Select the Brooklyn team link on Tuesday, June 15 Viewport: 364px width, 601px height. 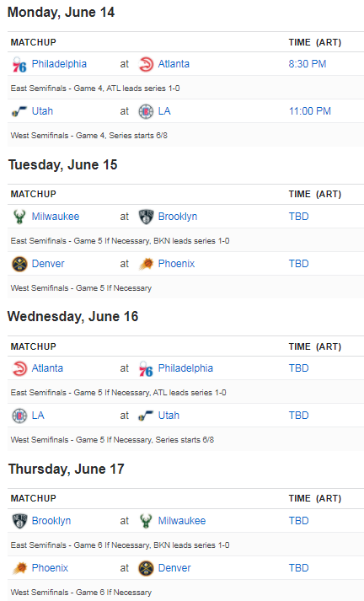178,217
